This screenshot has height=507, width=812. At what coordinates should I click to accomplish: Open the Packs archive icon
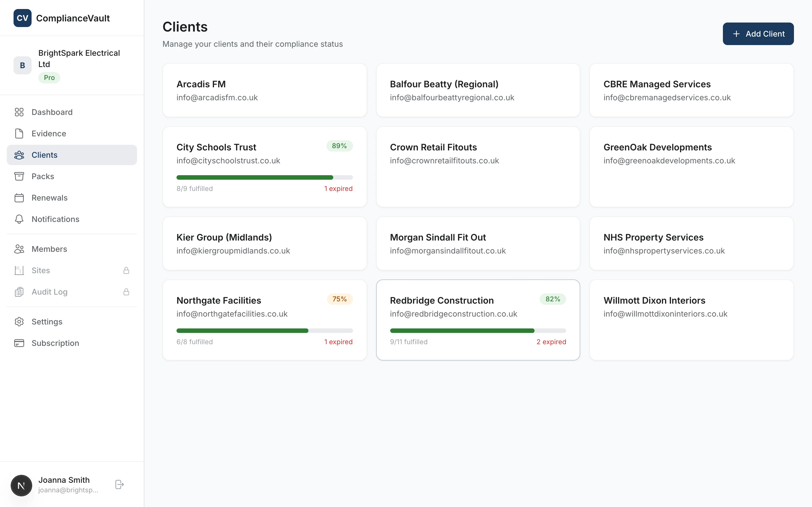click(x=19, y=176)
